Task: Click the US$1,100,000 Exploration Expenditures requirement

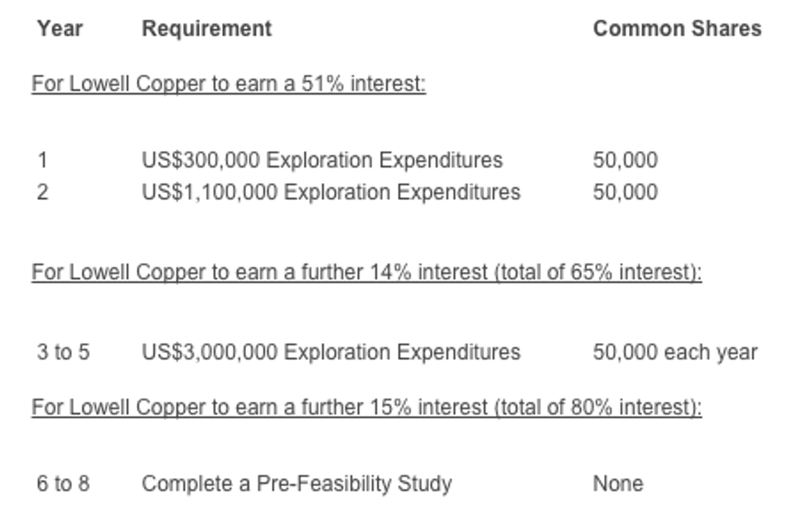Action: (331, 192)
